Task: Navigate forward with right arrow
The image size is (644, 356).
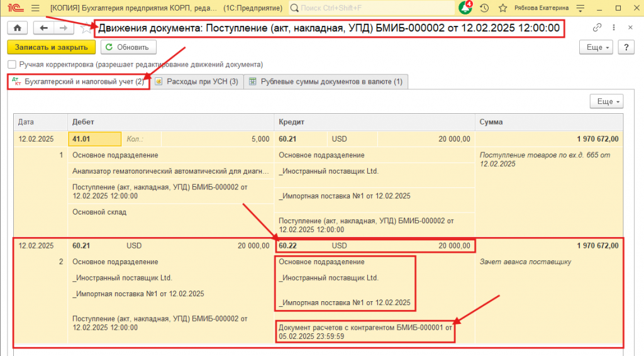Action: pyautogui.click(x=63, y=28)
